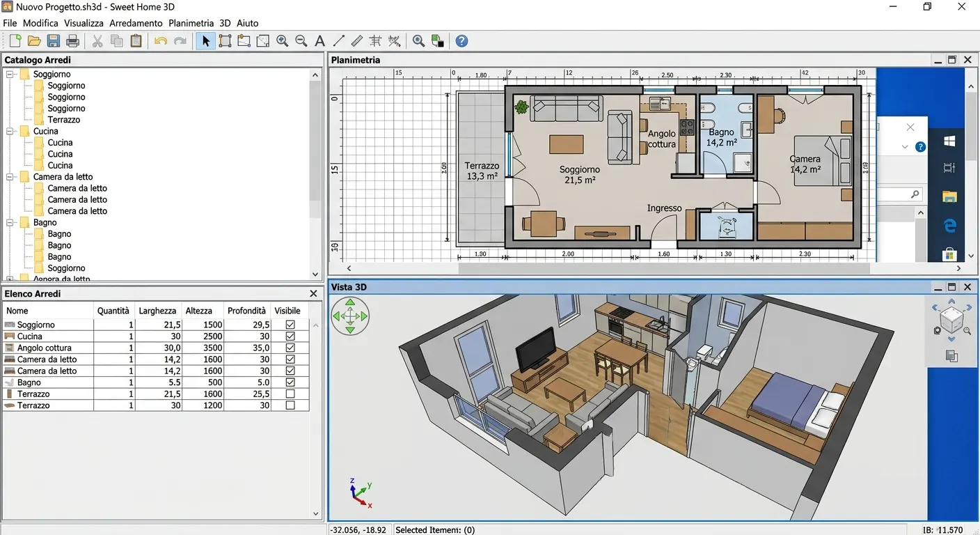Open the Visualizza menu
This screenshot has width=980, height=535.
point(84,23)
